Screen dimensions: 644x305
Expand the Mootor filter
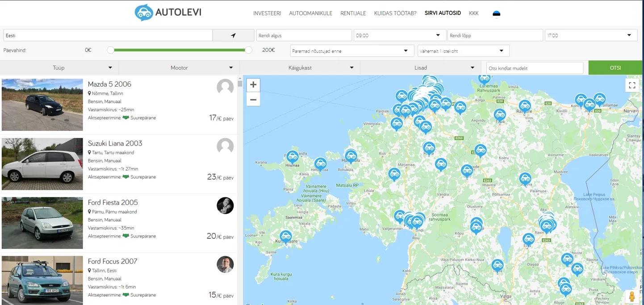[x=180, y=68]
